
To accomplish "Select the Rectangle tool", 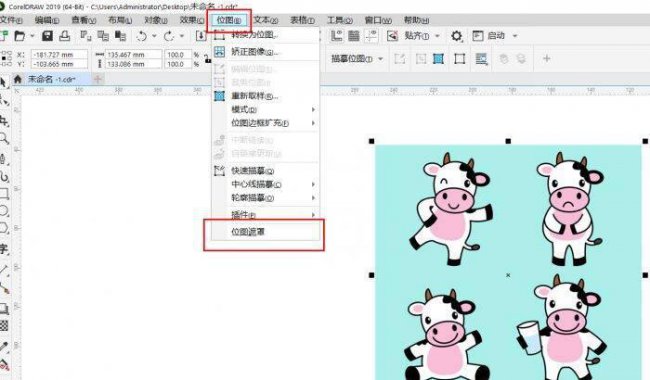I will point(4,194).
